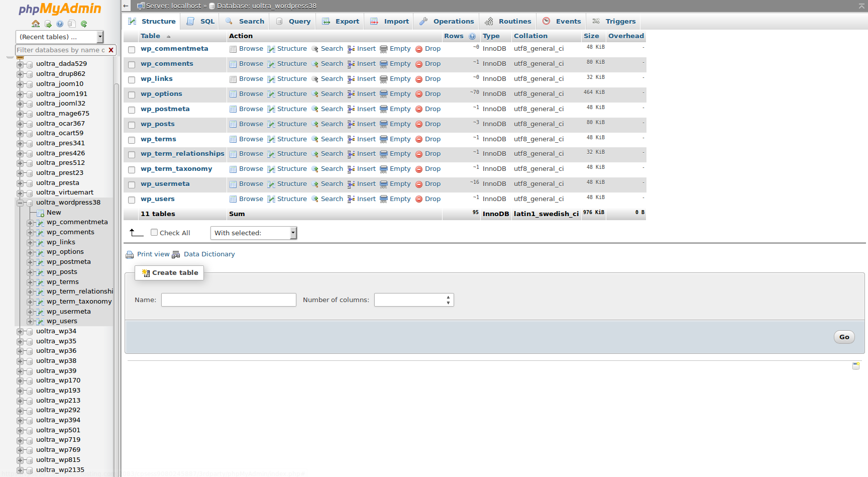Click the Number of columns field

(x=414, y=300)
